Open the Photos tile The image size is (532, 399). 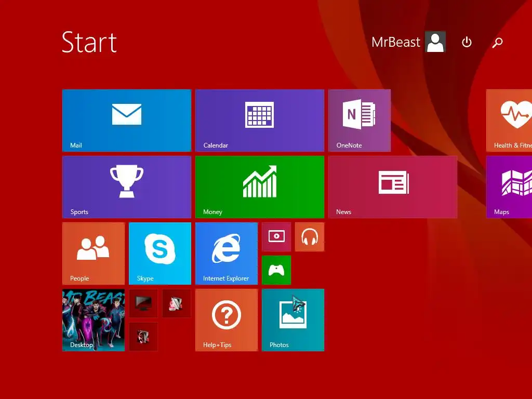293,320
